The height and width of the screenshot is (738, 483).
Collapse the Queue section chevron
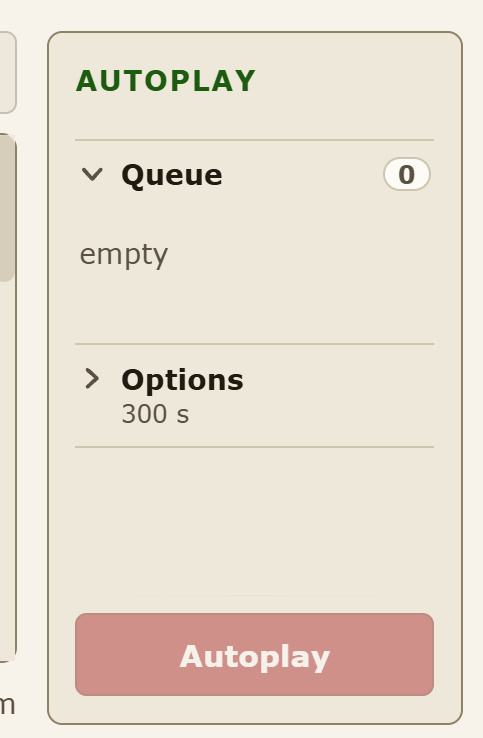[92, 175]
